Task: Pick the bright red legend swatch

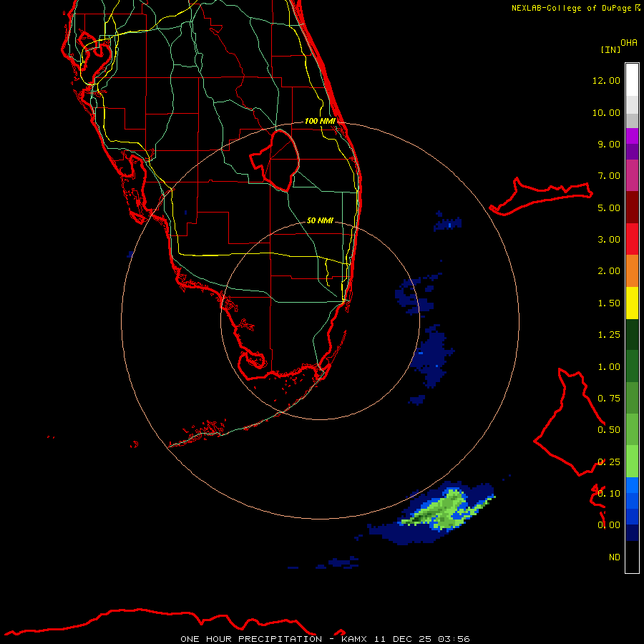Action: point(632,239)
